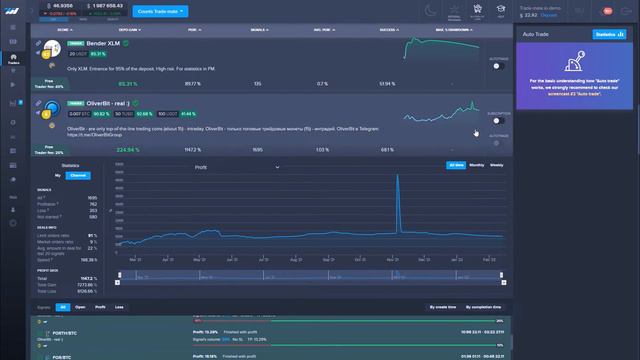Click plus button left of range navigator

(118, 282)
